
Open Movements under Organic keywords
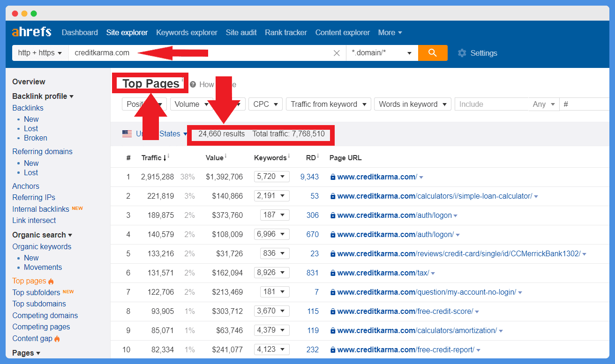click(43, 267)
